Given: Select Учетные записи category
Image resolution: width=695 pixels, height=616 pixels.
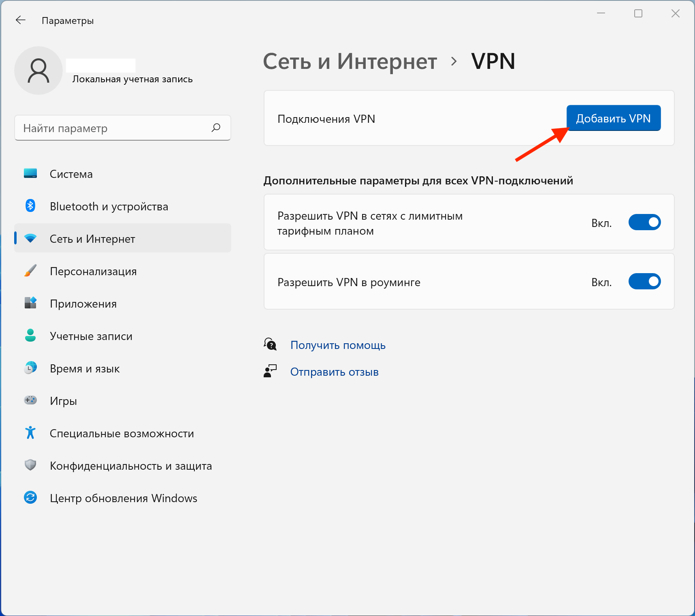Looking at the screenshot, I should (x=91, y=336).
